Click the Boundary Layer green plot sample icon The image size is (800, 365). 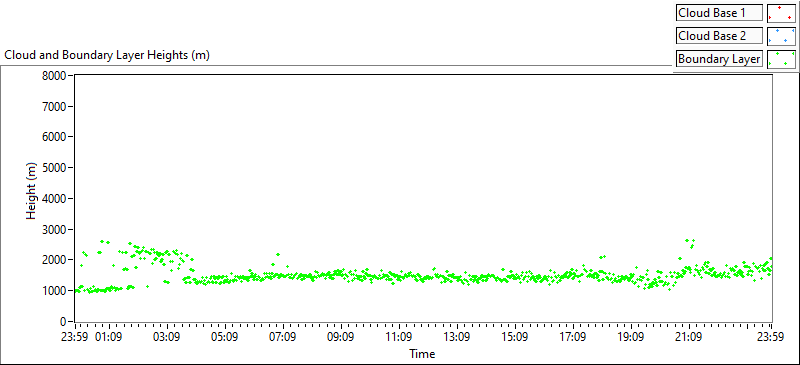(x=782, y=59)
